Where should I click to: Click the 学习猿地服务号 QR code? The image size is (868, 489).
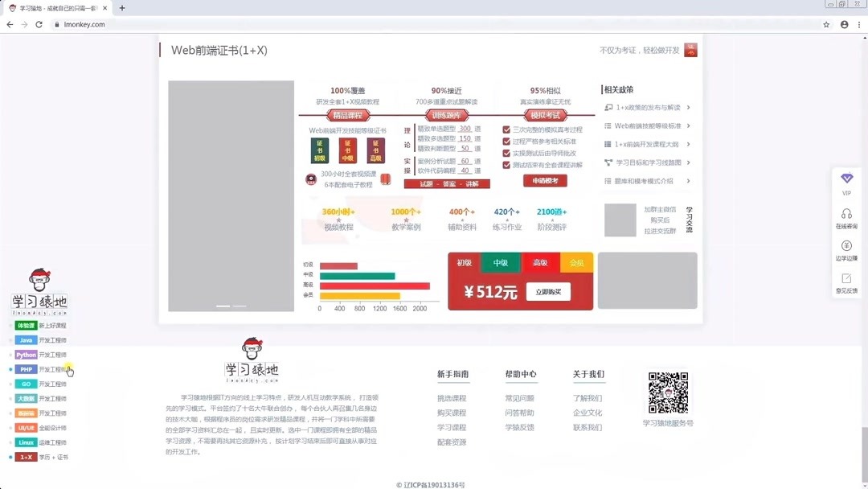point(669,393)
